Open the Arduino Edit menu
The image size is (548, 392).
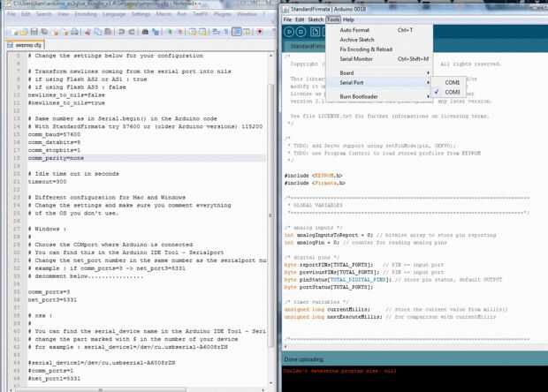(300, 19)
